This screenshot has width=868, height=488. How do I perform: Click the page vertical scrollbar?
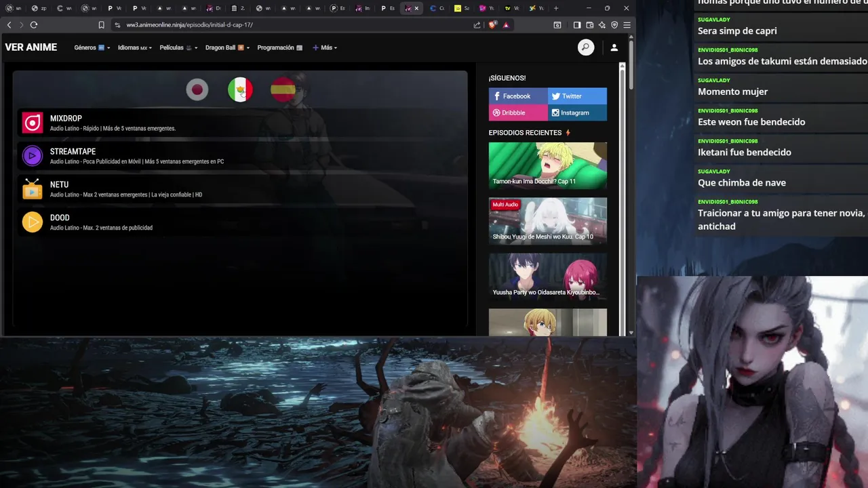coord(631,66)
